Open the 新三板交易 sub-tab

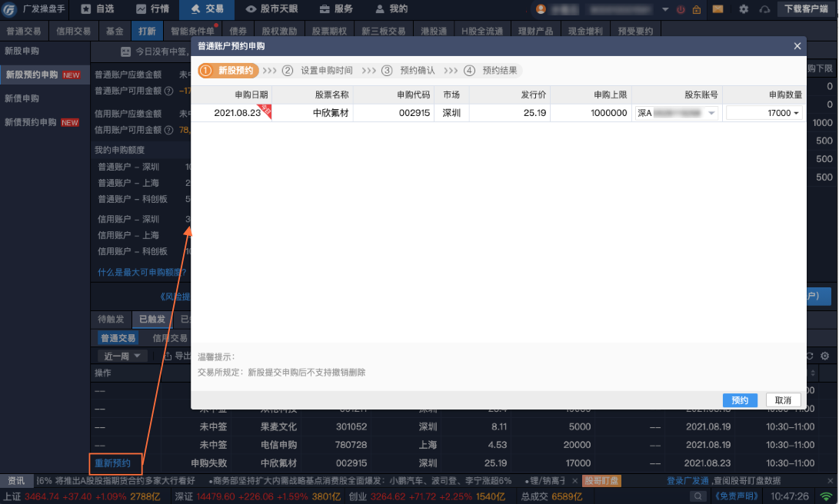[384, 31]
